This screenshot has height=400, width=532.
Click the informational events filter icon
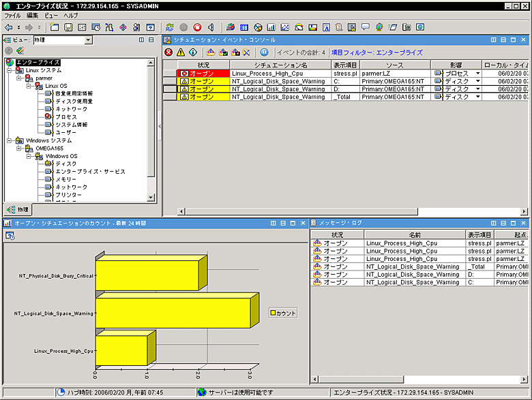[x=193, y=52]
